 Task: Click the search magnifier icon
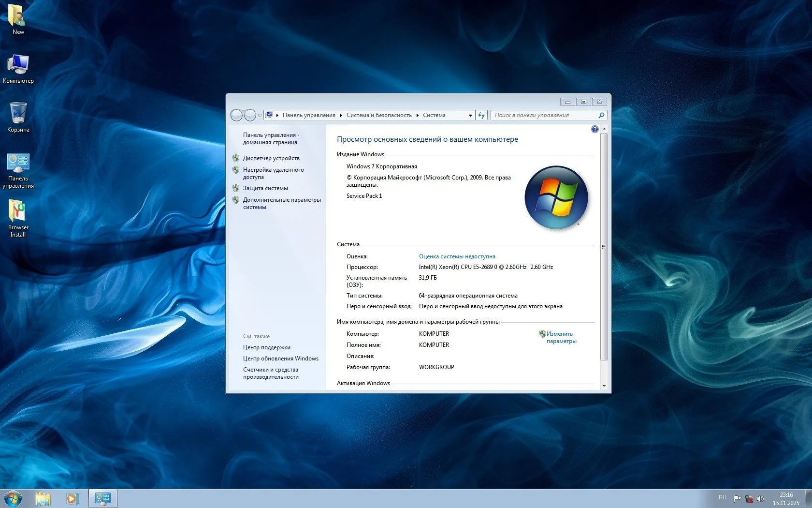601,115
